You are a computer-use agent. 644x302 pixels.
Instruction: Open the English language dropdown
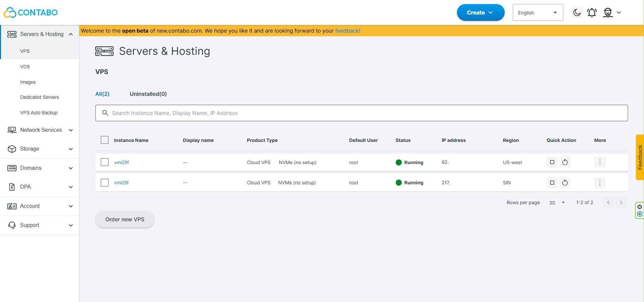(x=538, y=12)
